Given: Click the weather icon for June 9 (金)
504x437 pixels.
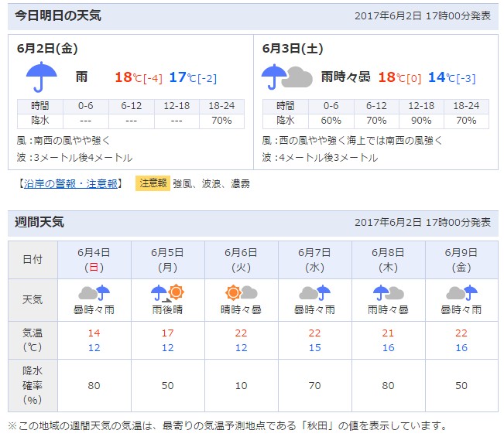Looking at the screenshot, I should (x=461, y=292).
